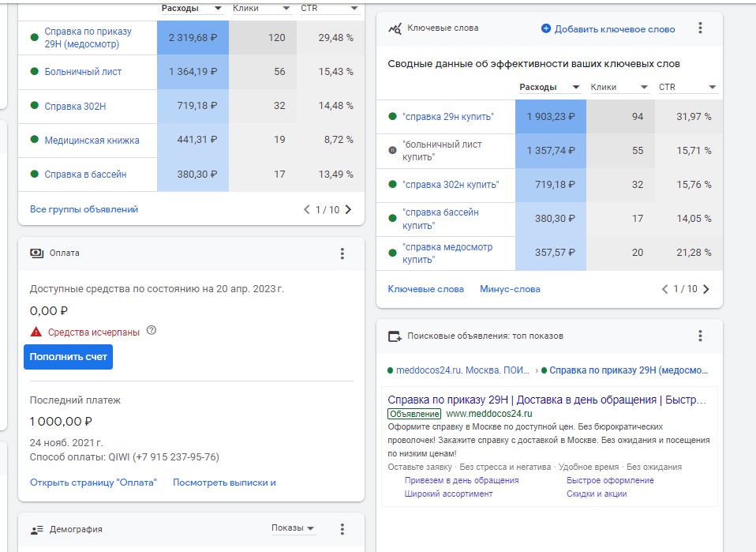Toggle green status dot for Больничный лист group
The image size is (756, 552).
click(34, 71)
